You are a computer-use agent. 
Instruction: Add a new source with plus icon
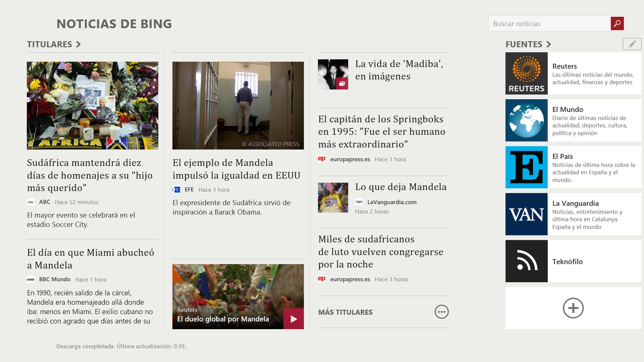point(573,308)
